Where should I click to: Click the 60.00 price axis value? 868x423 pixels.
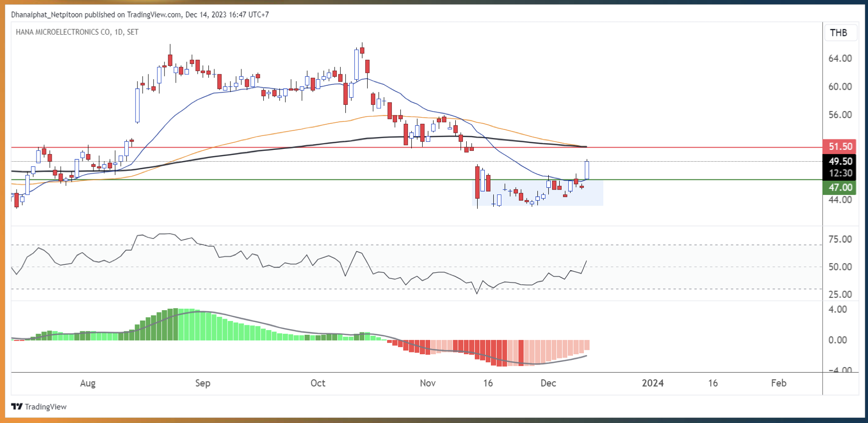(840, 87)
